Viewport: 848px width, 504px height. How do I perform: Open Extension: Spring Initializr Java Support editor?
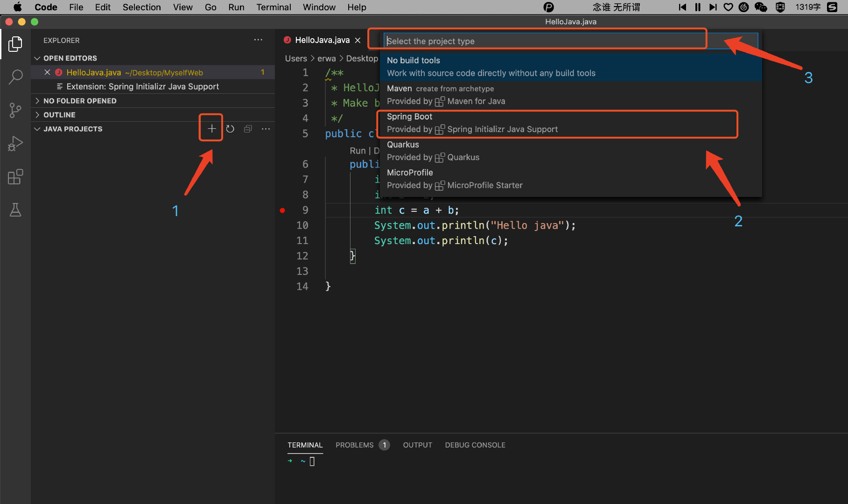[x=153, y=86]
